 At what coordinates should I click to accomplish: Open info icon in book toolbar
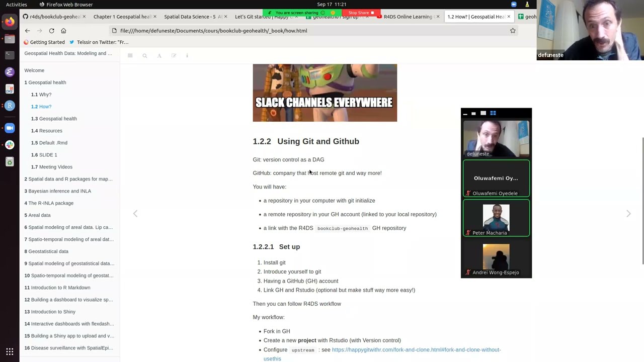pos(187,56)
